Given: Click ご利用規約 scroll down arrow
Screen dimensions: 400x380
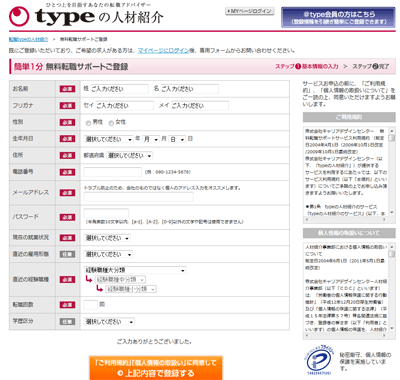Looking at the screenshot, I should tap(392, 212).
